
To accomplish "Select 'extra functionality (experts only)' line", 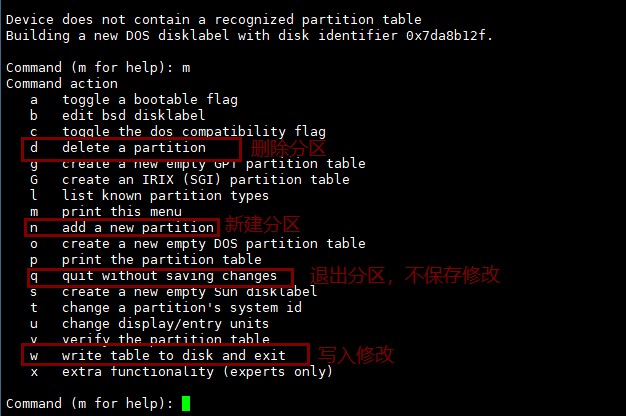I will 197,372.
